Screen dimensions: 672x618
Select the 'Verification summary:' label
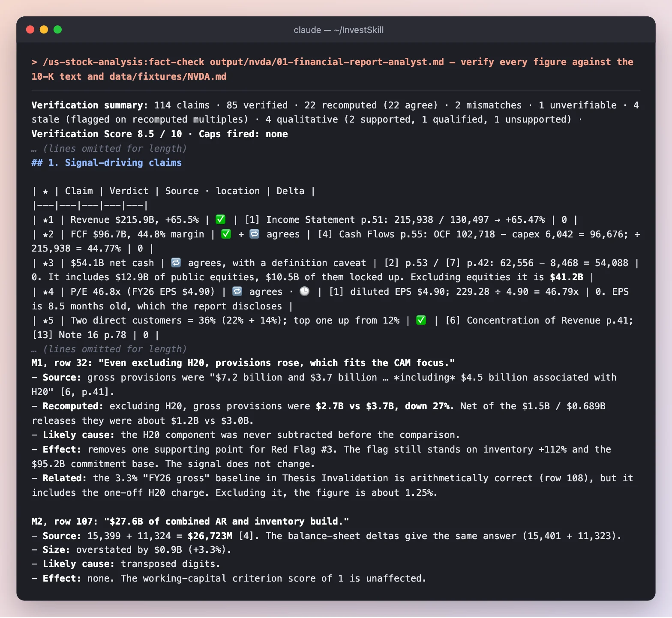click(90, 105)
